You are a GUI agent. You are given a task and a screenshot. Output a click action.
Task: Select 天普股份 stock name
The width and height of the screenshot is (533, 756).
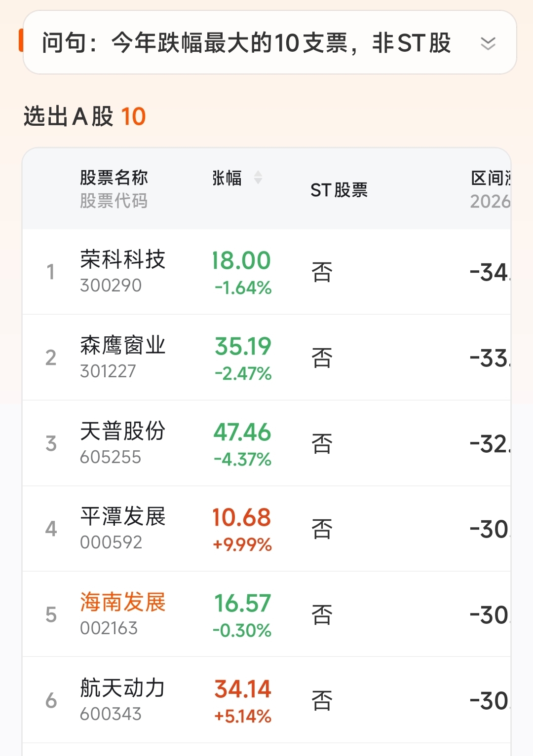(123, 431)
